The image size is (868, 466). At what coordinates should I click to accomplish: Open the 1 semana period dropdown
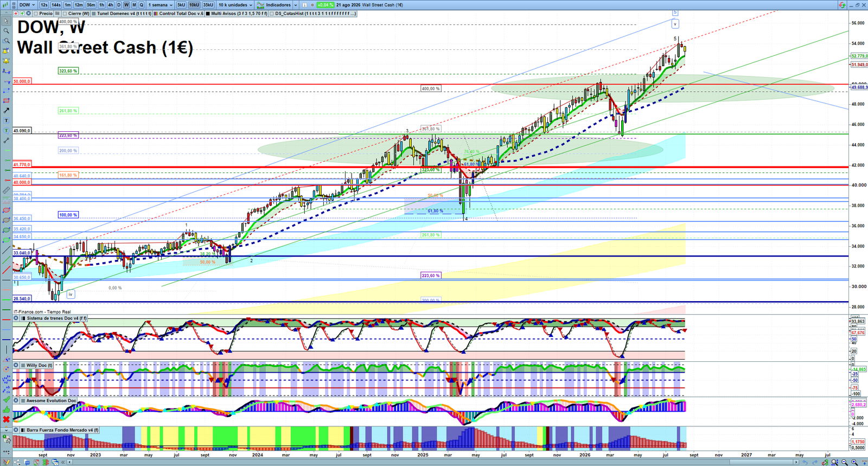(x=161, y=5)
